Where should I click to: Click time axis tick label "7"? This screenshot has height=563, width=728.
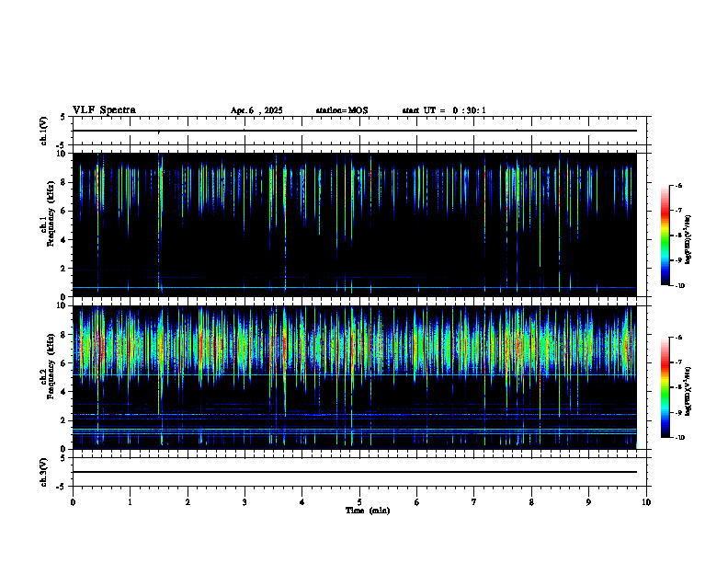click(x=474, y=502)
